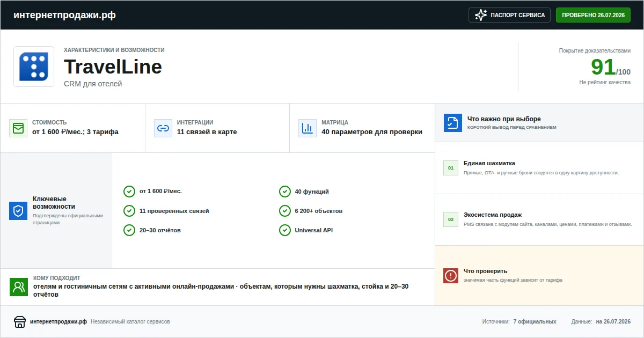
Task: Click the TravelLine title
Action: [x=113, y=67]
